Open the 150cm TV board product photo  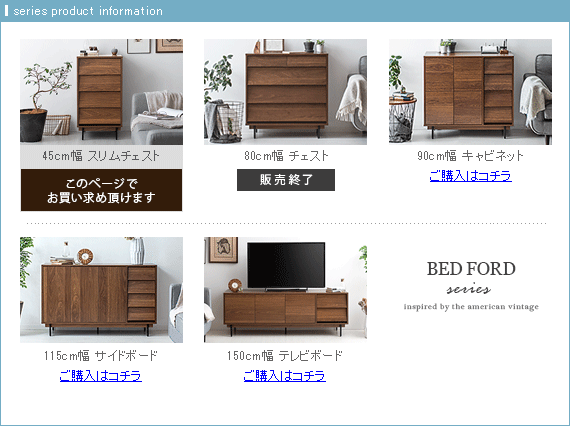285,290
